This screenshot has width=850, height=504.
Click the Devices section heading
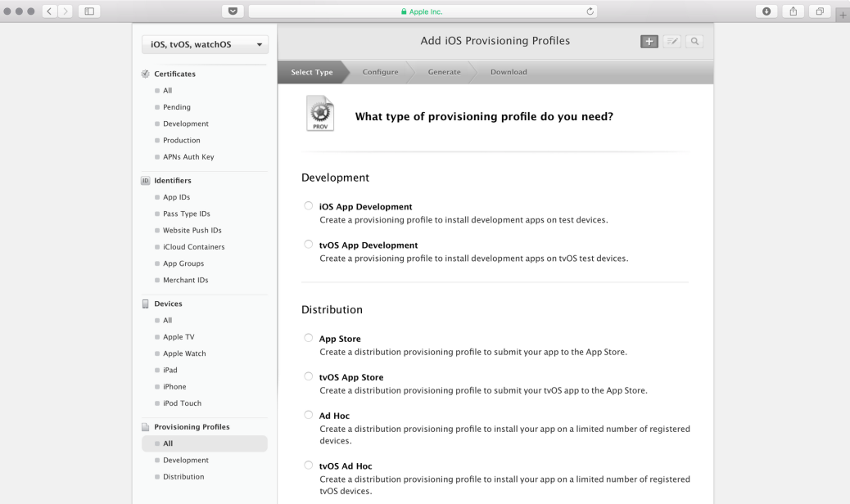tap(168, 304)
